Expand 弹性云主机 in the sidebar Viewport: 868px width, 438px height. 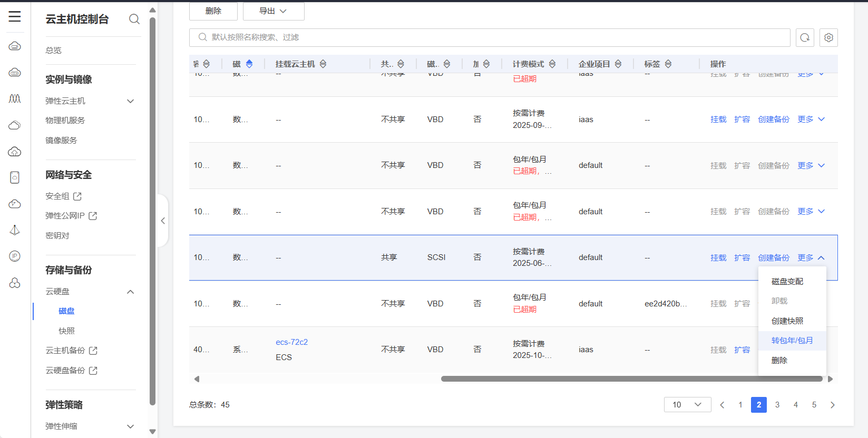(x=130, y=101)
